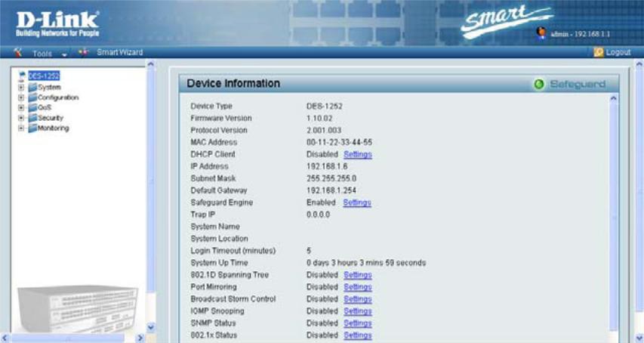Viewport: 644px width, 343px height.
Task: Click the Trap IP value 0.0.0.0
Action: click(x=319, y=215)
